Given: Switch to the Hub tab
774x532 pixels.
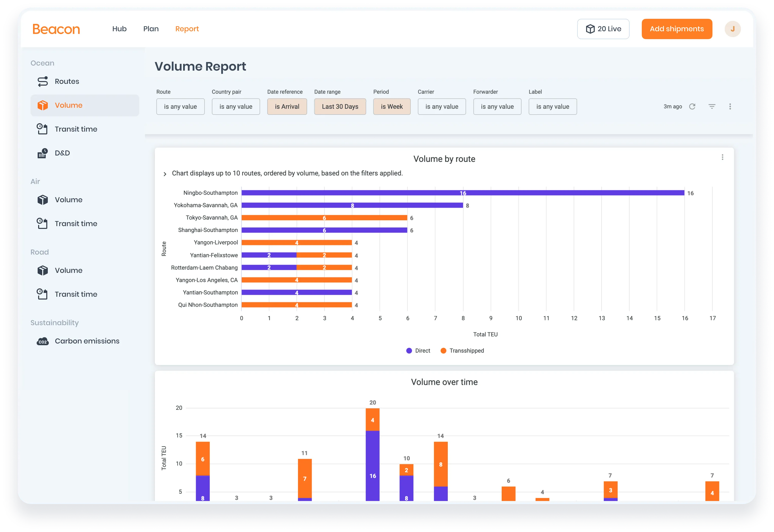Looking at the screenshot, I should click(120, 29).
